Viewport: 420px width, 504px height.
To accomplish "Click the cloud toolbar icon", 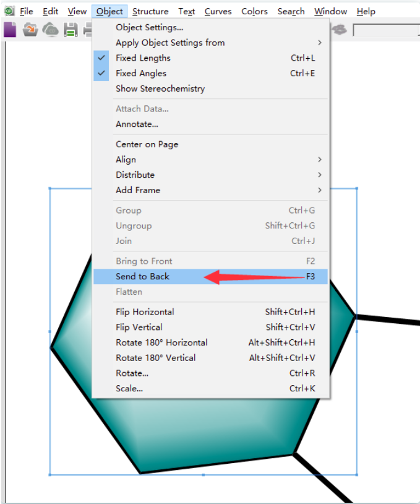I will point(51,30).
